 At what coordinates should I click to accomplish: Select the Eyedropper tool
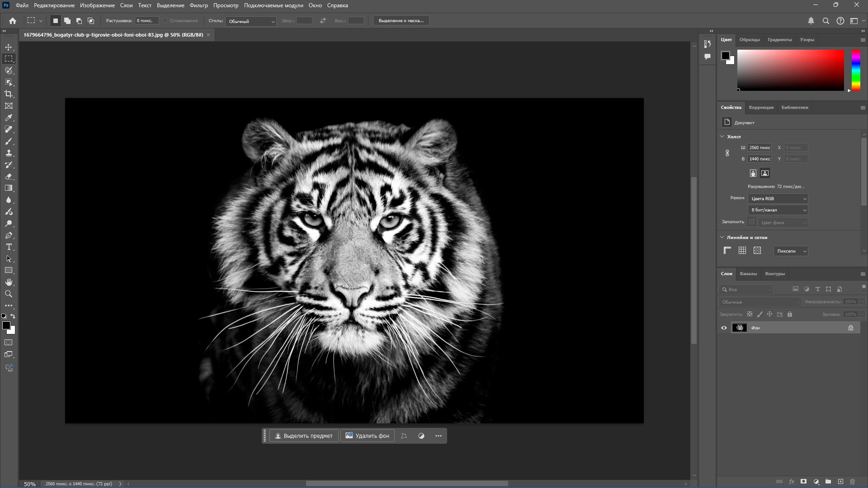[x=9, y=117]
